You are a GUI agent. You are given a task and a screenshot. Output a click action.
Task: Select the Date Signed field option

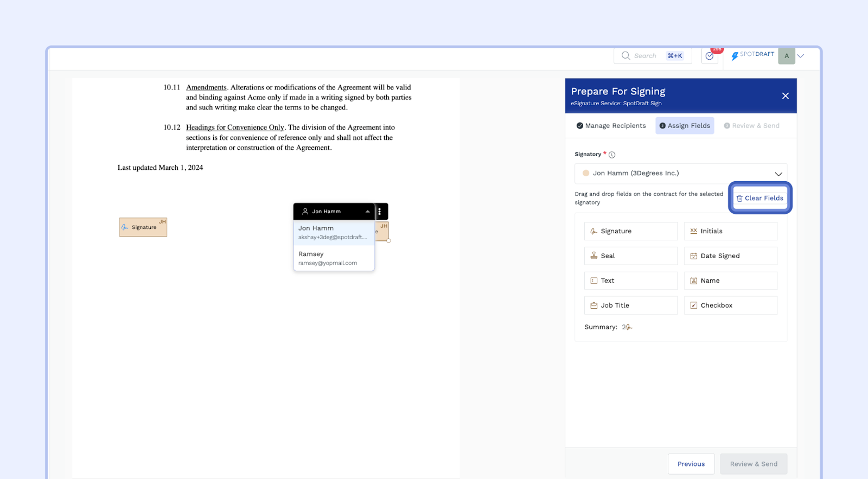coord(730,256)
